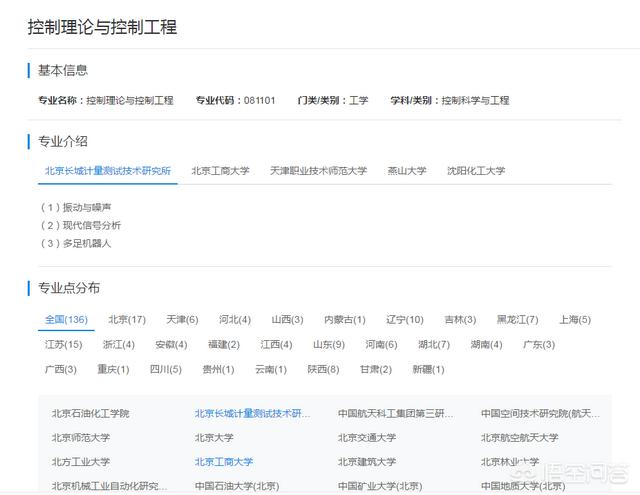Select the 江苏(15) region filter
Image resolution: width=640 pixels, height=495 pixels.
[x=63, y=345]
